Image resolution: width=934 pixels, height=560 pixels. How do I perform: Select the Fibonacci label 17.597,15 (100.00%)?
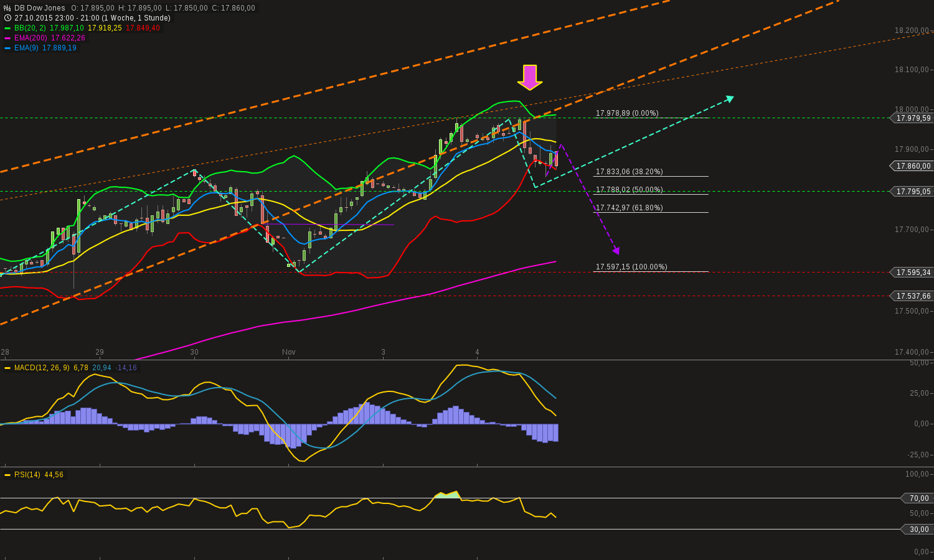click(x=631, y=267)
